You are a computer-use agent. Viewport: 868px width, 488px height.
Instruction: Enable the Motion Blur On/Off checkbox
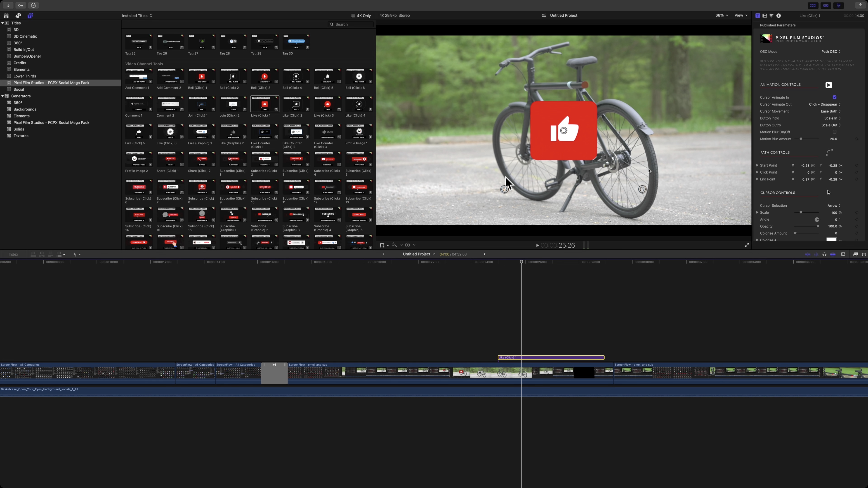click(835, 132)
